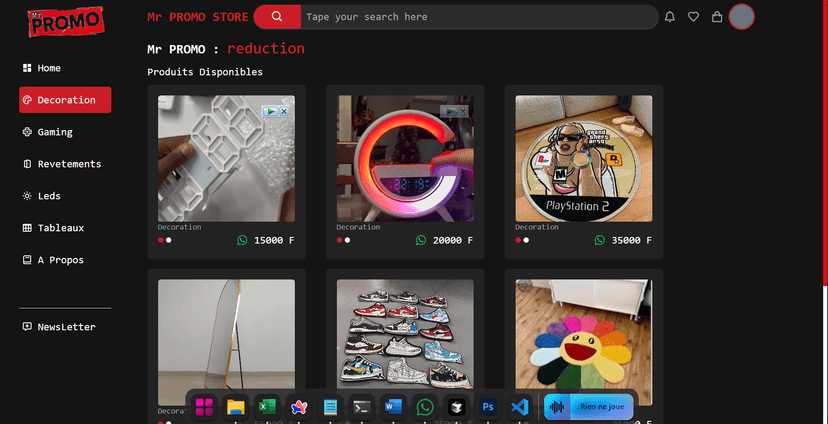Open WhatsApp from the dock
828x424 pixels.
[425, 407]
